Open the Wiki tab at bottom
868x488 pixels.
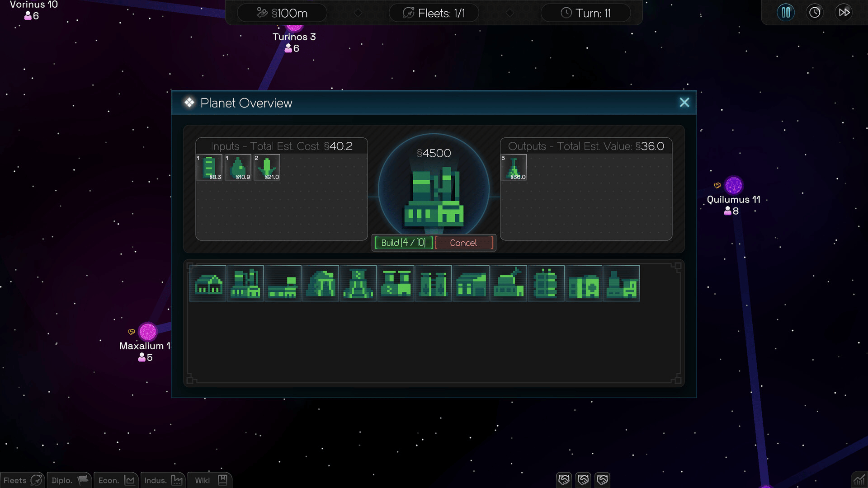pyautogui.click(x=210, y=480)
